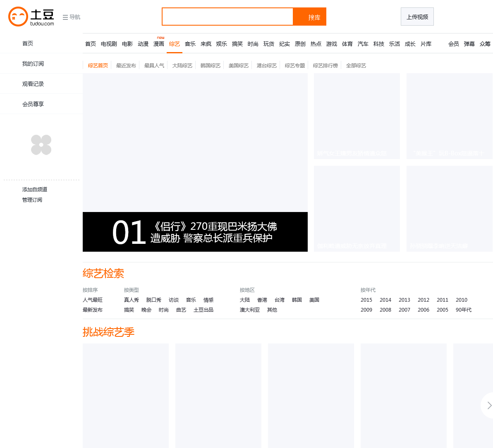The width and height of the screenshot is (493, 448).
Task: Open 弹幕 in top navigation
Action: (x=469, y=44)
